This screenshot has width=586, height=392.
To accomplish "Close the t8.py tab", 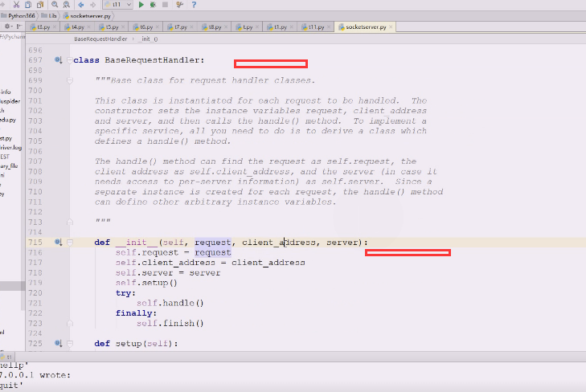I will point(226,27).
